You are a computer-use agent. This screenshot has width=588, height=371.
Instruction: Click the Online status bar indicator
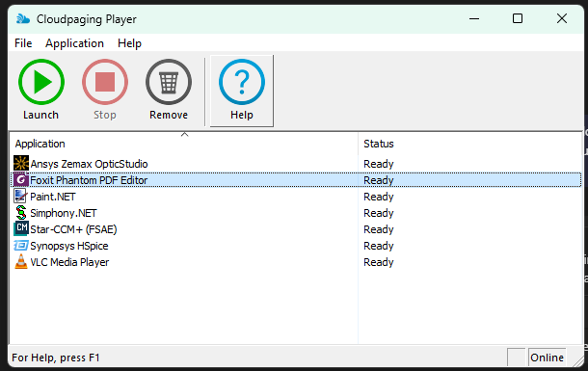(x=547, y=358)
